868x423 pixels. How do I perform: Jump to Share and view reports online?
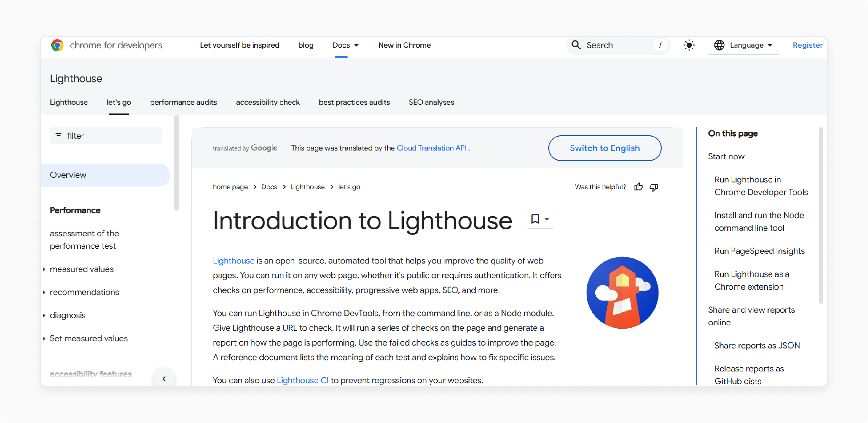point(751,316)
